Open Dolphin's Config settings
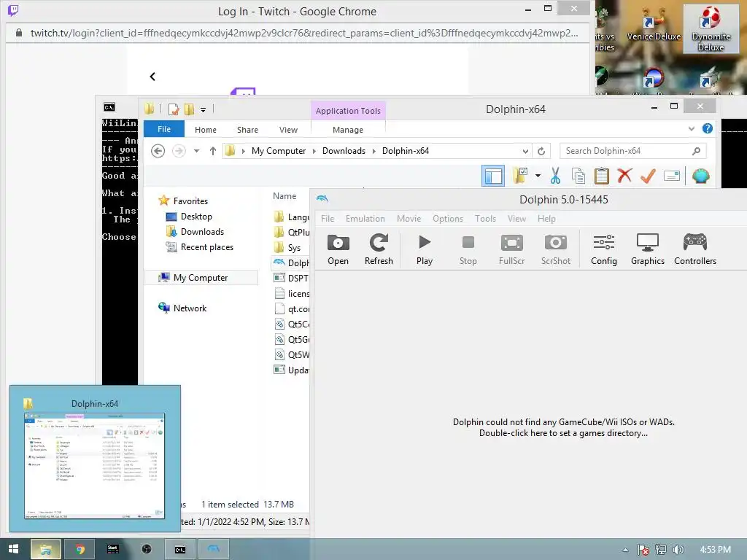The image size is (747, 560). [603, 249]
